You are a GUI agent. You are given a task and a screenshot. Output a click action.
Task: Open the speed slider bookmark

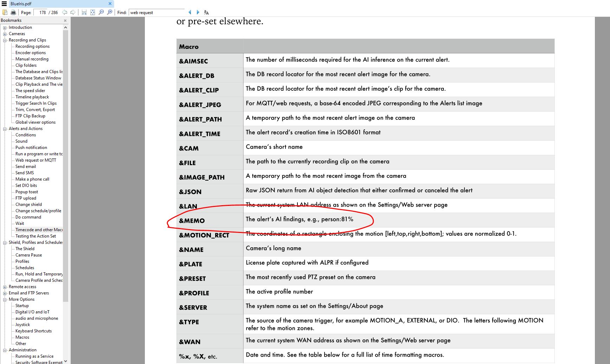[30, 91]
